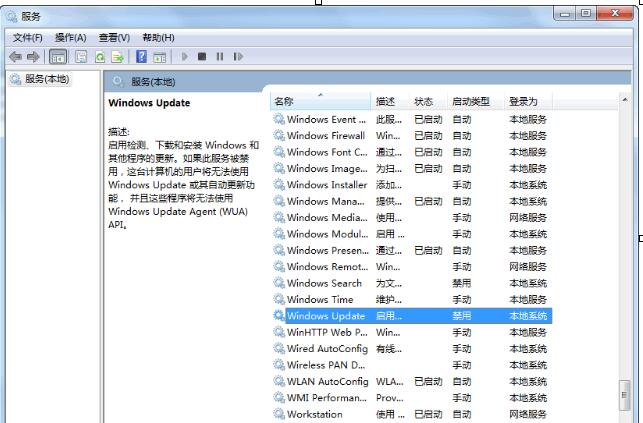Select the Windows Update service row

coord(326,315)
